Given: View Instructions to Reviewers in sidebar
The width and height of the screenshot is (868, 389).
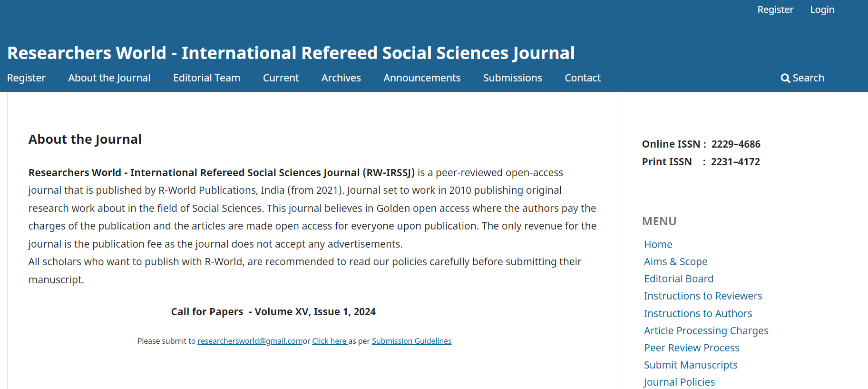Looking at the screenshot, I should pos(702,296).
